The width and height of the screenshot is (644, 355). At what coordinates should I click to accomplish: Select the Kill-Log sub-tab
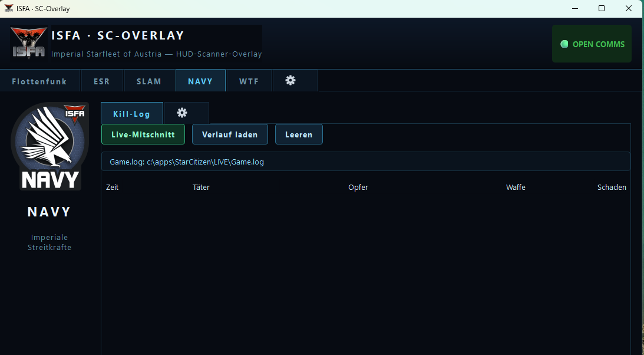tap(132, 113)
